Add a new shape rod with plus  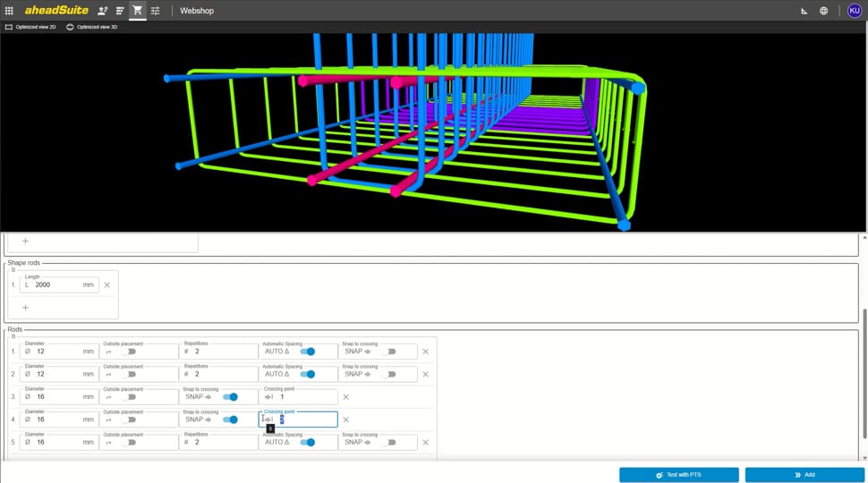pos(25,308)
